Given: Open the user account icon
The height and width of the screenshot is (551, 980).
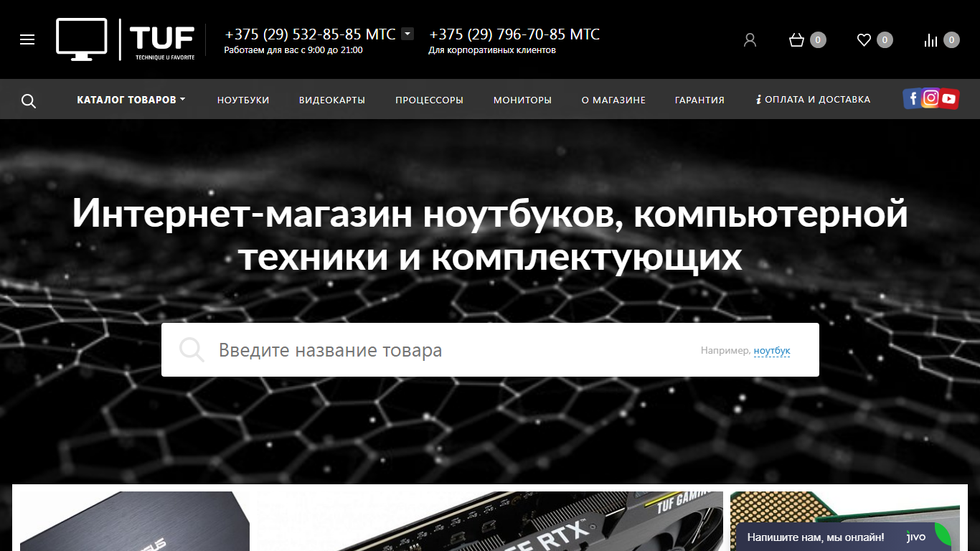Looking at the screenshot, I should (750, 40).
